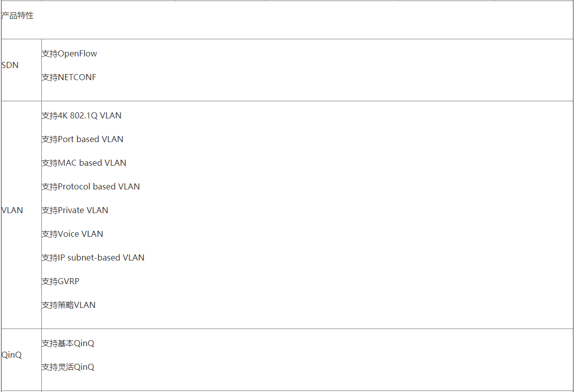Click empty area of SDN features cell
The height and width of the screenshot is (392, 575).
coord(330,70)
